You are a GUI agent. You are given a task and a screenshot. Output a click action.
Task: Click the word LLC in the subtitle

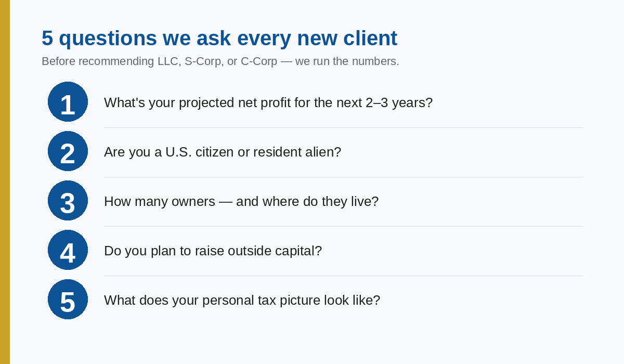click(169, 61)
